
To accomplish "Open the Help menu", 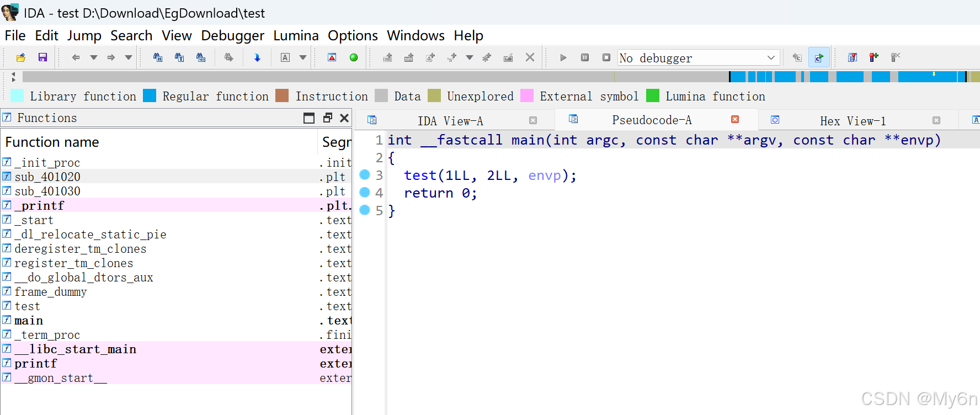I will pos(468,36).
